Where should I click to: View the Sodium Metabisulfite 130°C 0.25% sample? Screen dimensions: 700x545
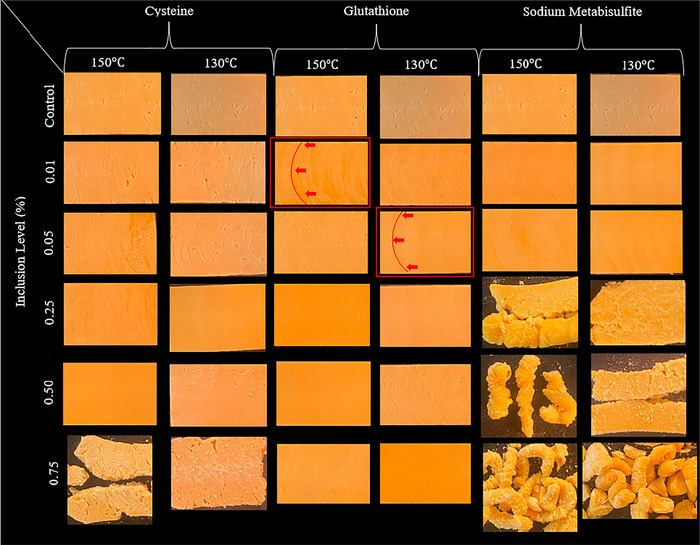pyautogui.click(x=638, y=313)
